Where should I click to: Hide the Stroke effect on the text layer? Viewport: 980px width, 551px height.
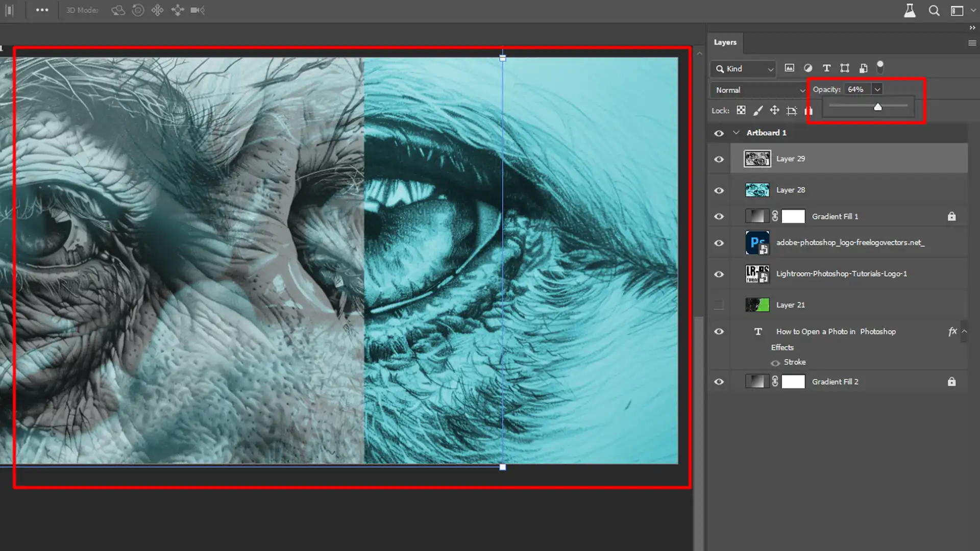click(775, 363)
